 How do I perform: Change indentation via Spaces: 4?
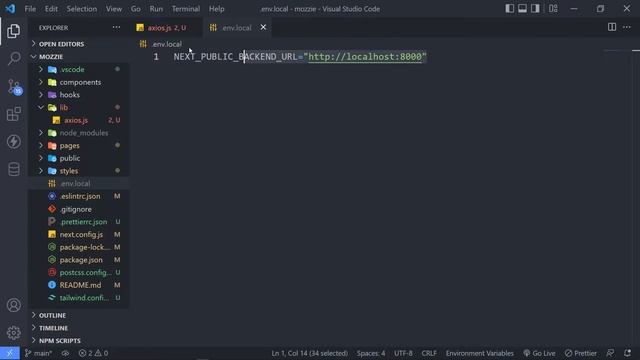pos(371,353)
